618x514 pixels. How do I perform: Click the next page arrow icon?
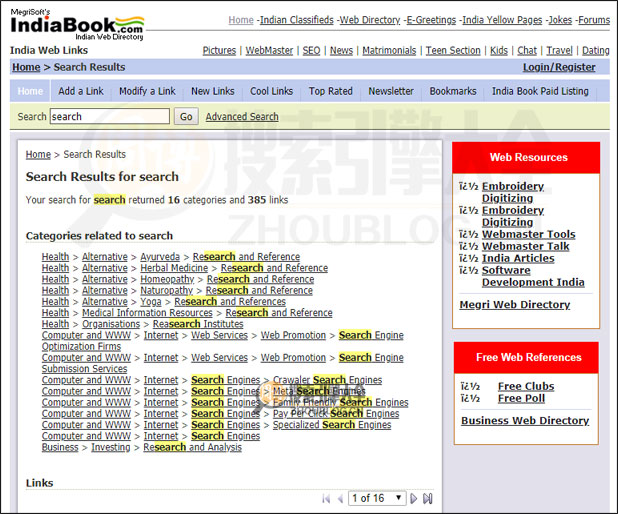[x=414, y=498]
